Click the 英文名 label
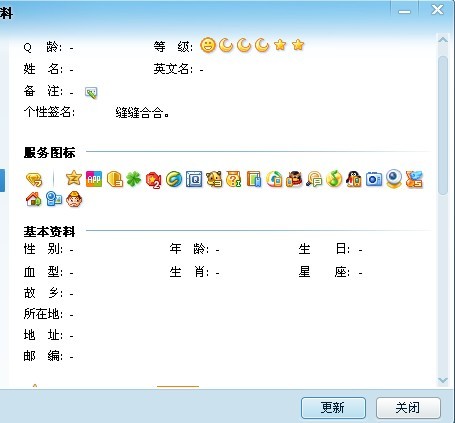Image resolution: width=455 pixels, height=423 pixels. click(173, 69)
